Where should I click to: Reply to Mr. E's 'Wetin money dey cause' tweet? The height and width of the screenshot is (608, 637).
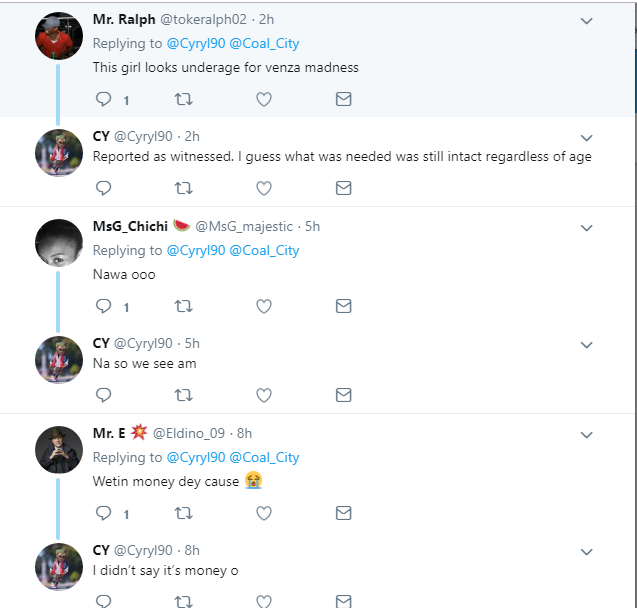104,513
